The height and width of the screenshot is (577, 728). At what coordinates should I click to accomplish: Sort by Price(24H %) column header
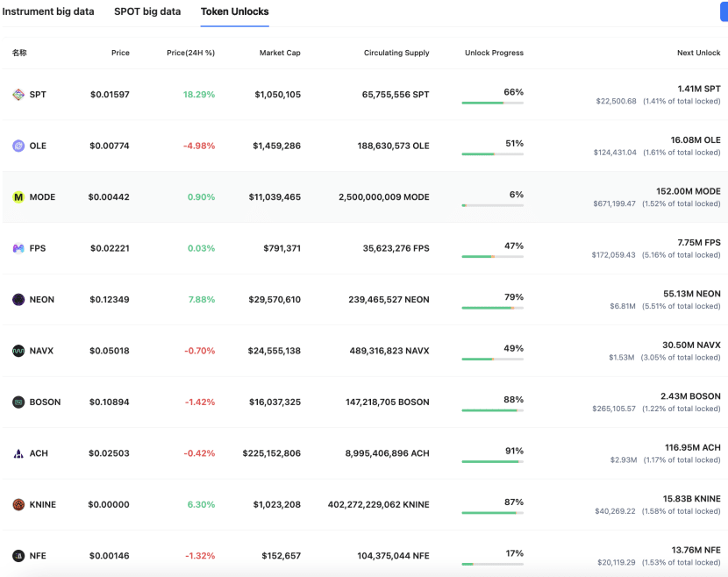point(190,53)
